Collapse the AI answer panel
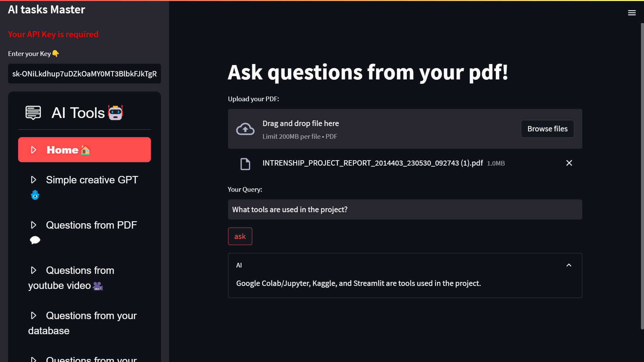 pos(569,265)
